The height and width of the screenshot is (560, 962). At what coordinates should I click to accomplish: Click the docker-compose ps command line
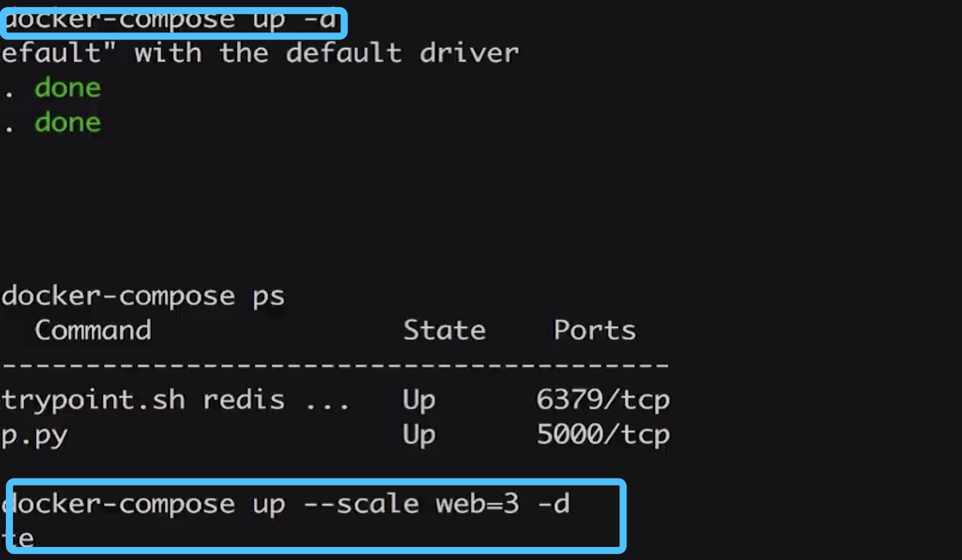pos(143,295)
